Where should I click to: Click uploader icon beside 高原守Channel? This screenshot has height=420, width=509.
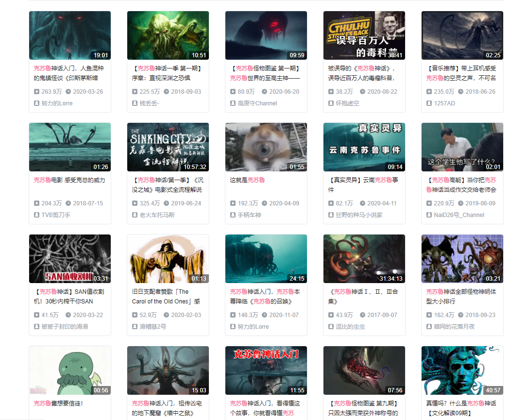[233, 103]
